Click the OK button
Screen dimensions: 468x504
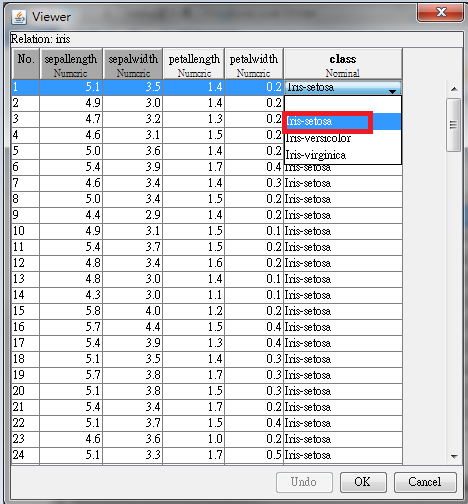point(363,482)
